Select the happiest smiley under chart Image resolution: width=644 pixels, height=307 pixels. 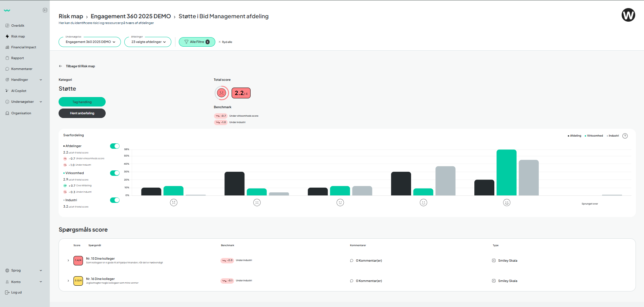pyautogui.click(x=507, y=203)
